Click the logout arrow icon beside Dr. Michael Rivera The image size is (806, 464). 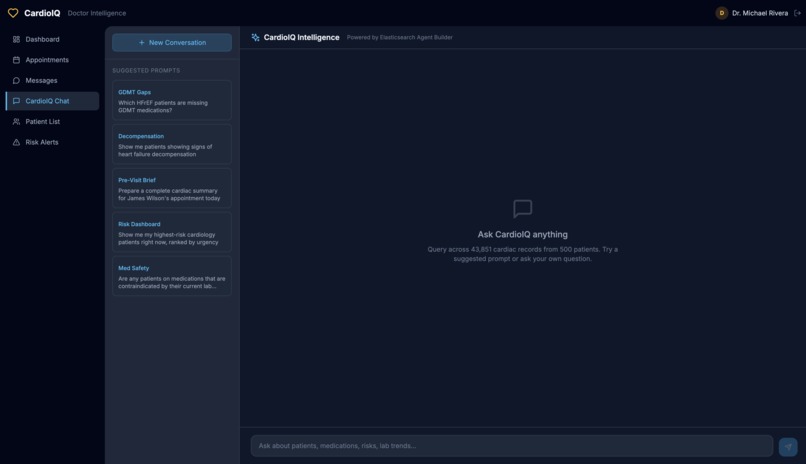797,13
